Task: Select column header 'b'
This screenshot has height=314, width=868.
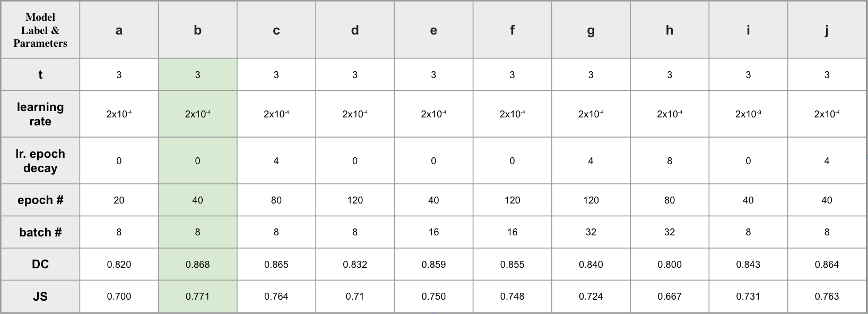Action: (197, 30)
